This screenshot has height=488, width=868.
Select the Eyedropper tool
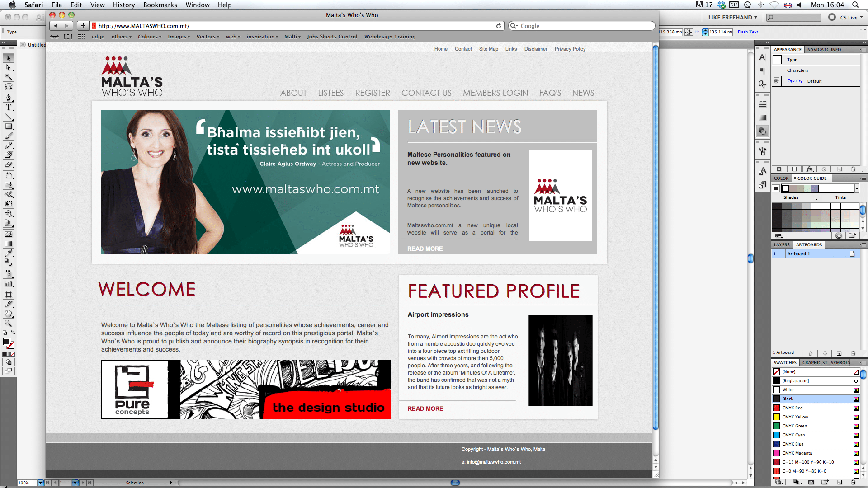9,253
